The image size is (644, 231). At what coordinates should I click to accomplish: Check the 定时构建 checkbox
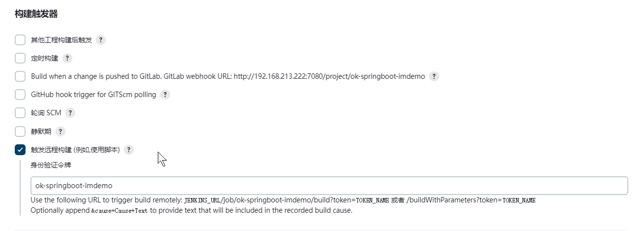coord(20,58)
